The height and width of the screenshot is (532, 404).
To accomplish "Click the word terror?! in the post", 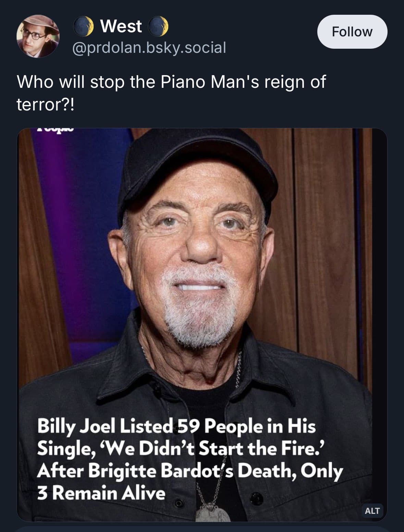I will click(x=45, y=104).
